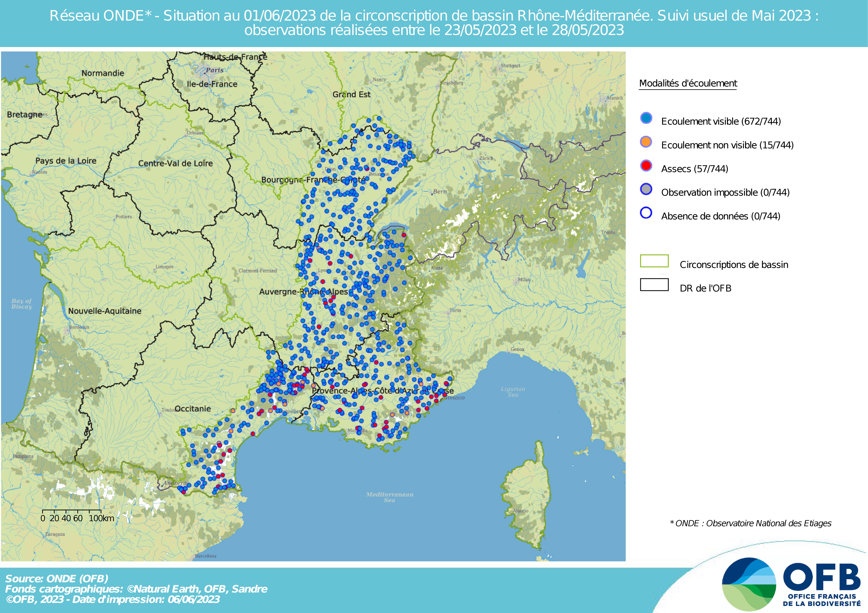Click the 'Zürich' city label

[486, 158]
